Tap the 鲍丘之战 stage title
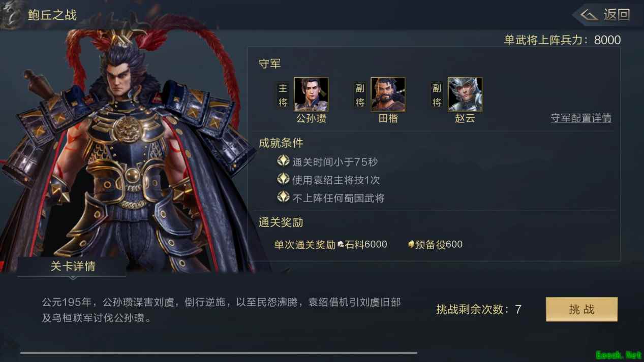 point(52,15)
